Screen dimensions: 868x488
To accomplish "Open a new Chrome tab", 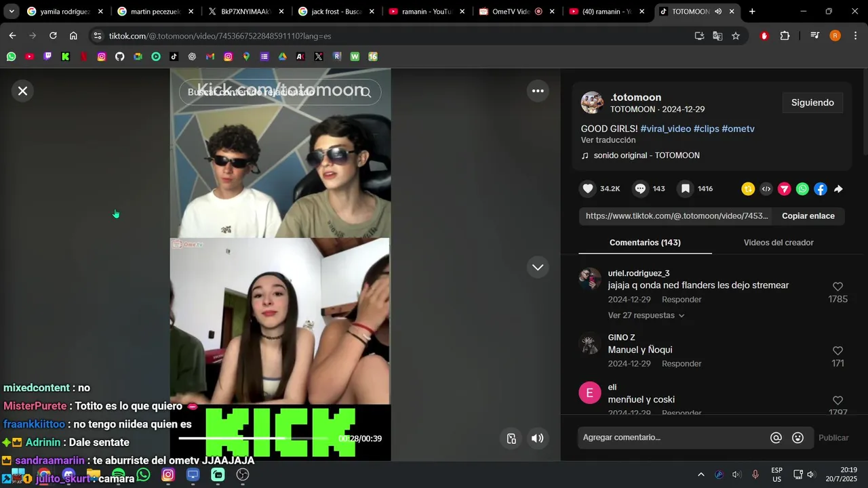I will [x=752, y=12].
